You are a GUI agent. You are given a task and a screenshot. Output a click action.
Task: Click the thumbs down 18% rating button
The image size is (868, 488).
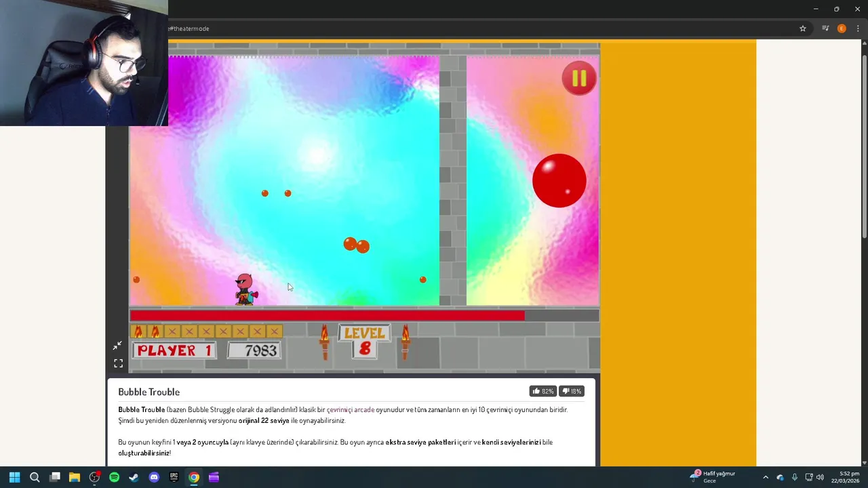(572, 391)
